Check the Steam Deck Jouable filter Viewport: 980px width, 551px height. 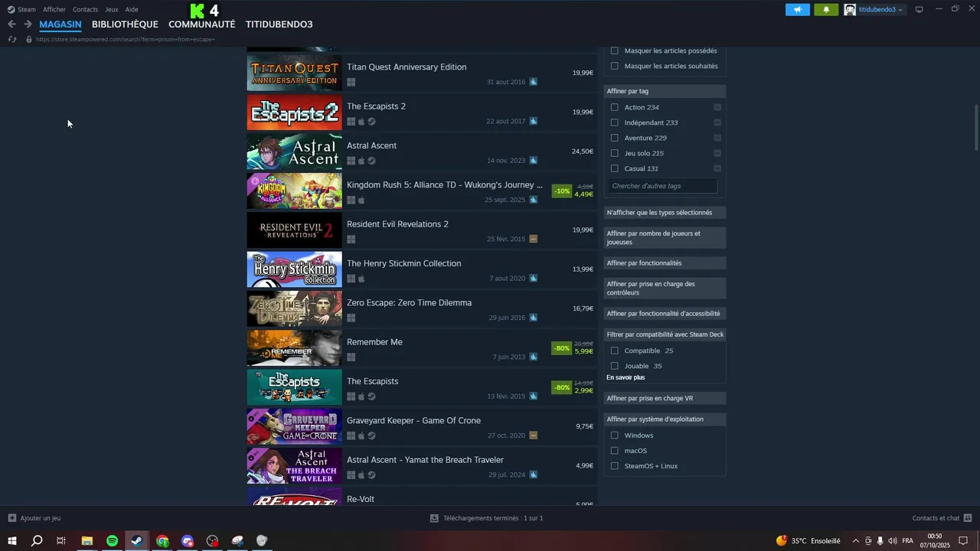[614, 366]
